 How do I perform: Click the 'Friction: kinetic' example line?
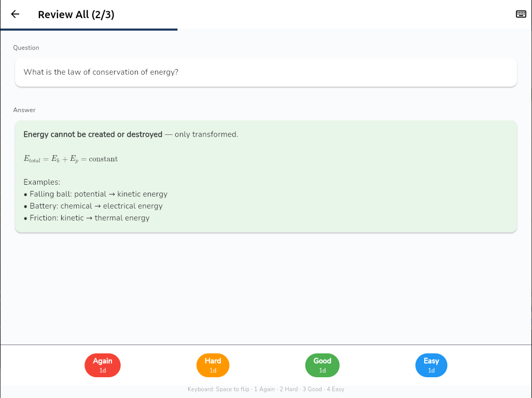[x=87, y=217]
